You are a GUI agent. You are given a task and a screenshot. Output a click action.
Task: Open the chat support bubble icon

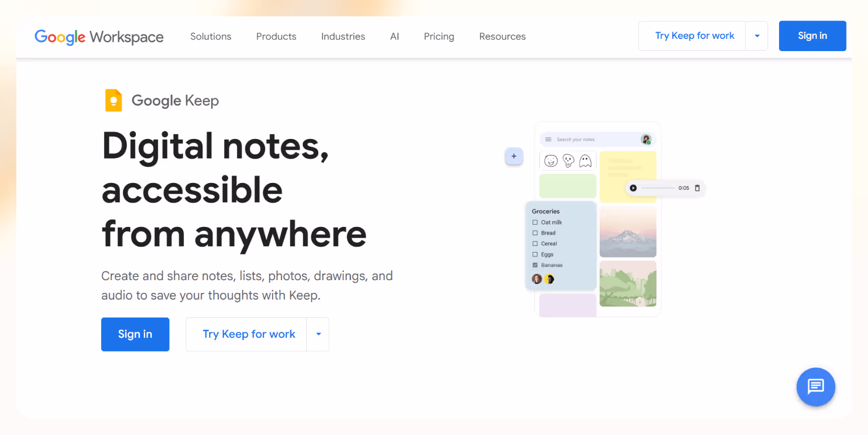pos(815,387)
